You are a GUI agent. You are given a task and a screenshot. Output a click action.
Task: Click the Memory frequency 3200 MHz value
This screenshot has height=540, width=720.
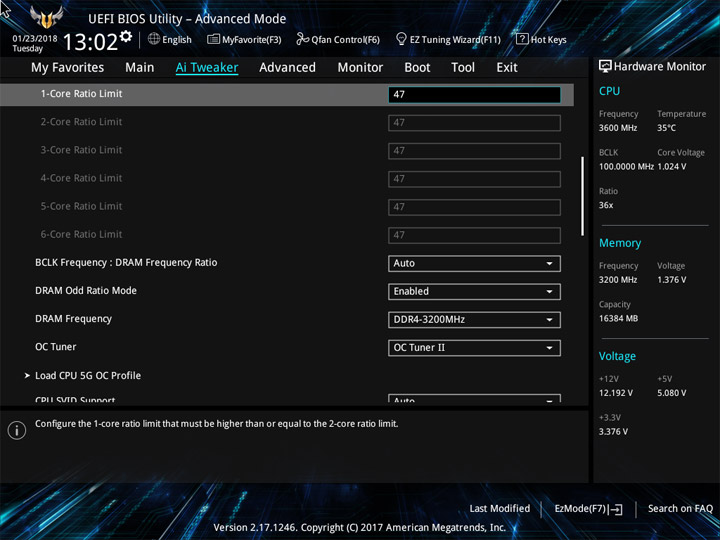click(618, 280)
